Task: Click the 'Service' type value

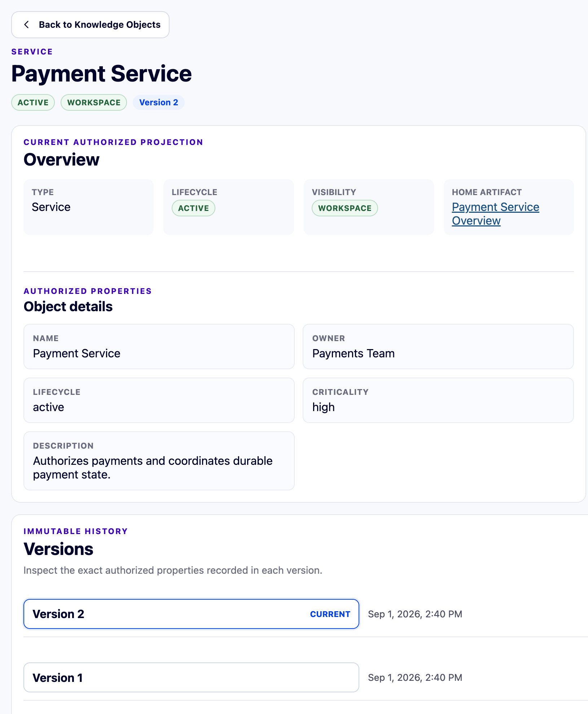Action: tap(51, 207)
